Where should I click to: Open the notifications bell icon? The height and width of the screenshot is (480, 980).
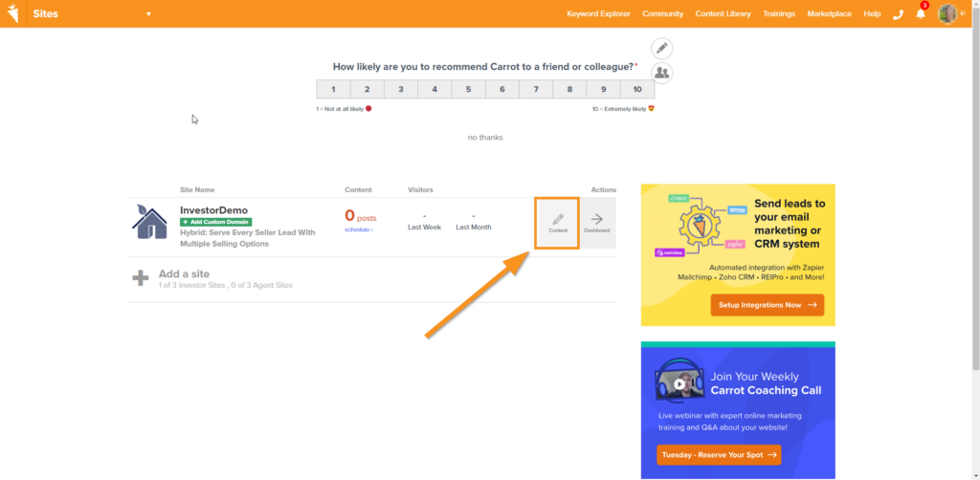921,13
